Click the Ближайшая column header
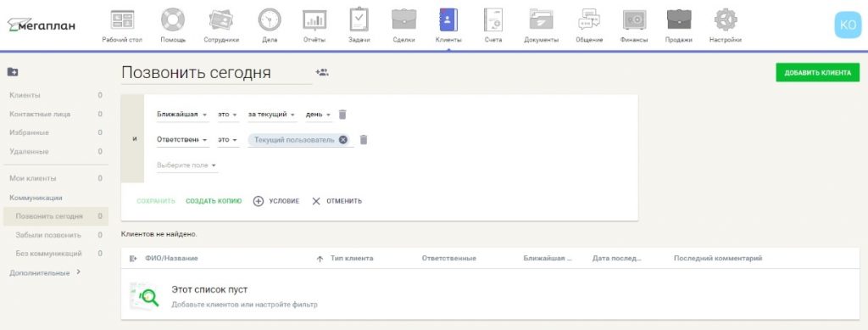Image resolution: width=868 pixels, height=330 pixels. point(548,259)
